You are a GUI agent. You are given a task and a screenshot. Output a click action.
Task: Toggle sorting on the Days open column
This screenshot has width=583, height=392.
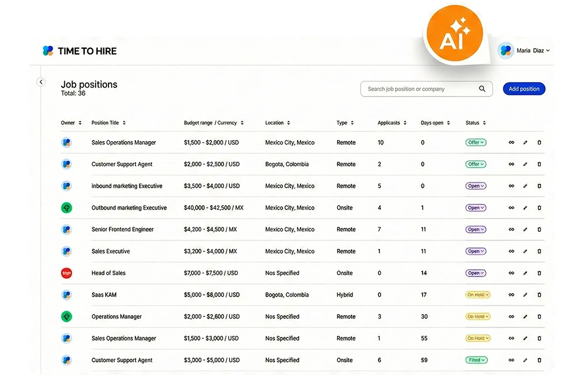[435, 123]
